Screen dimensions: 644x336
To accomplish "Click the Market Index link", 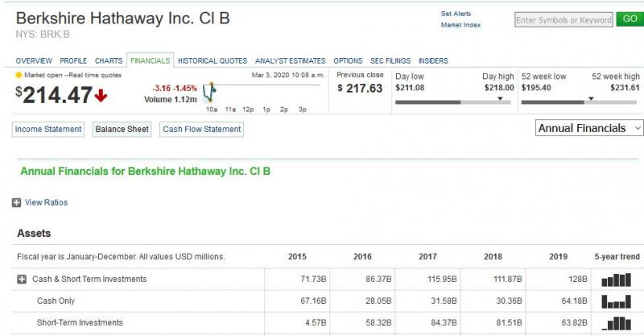I will coord(460,25).
